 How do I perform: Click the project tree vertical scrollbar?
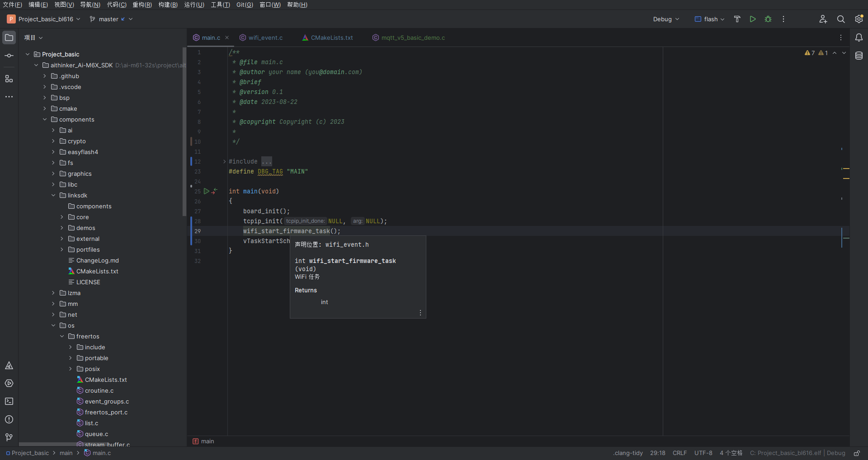click(x=184, y=131)
